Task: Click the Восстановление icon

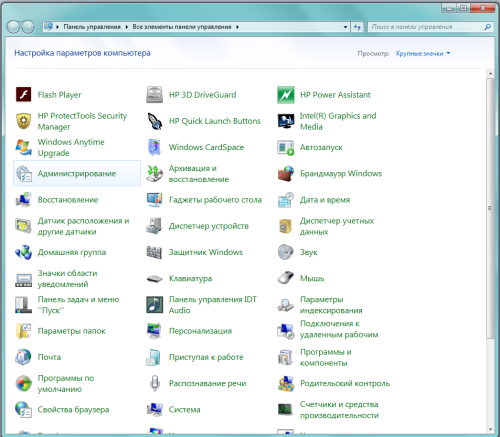Action: click(x=23, y=200)
